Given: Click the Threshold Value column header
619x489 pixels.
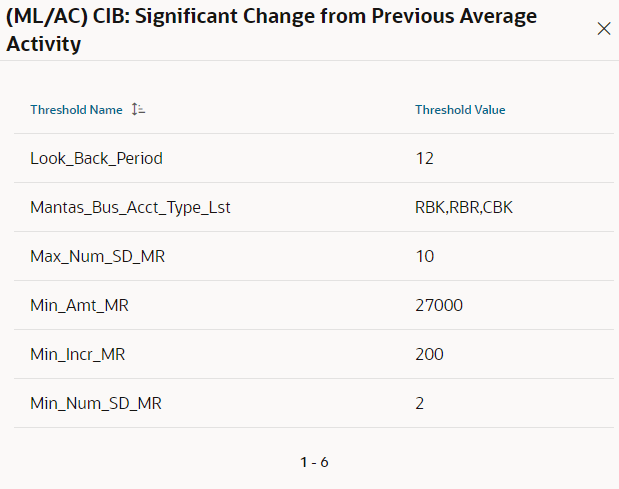Looking at the screenshot, I should 460,110.
